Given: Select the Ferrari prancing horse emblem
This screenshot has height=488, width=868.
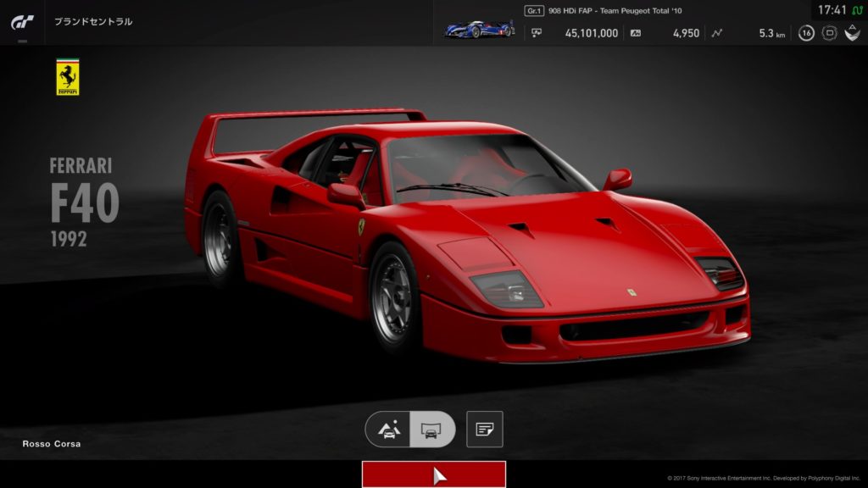Looking at the screenshot, I should 68,77.
